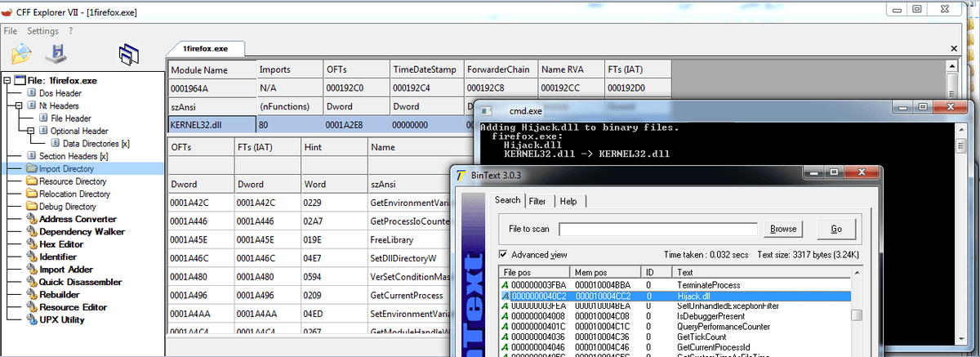Open the Settings menu

click(42, 31)
